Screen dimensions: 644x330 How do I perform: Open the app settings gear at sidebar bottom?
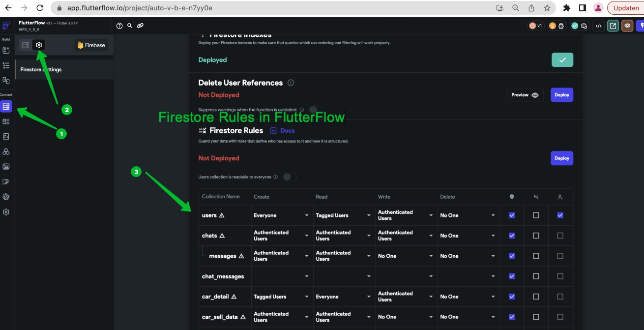coord(6,212)
